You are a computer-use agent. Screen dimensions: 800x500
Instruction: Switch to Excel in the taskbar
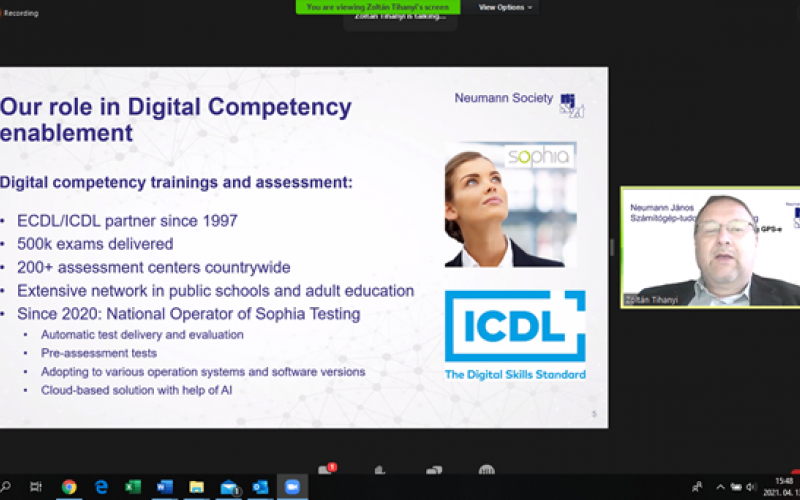click(133, 487)
